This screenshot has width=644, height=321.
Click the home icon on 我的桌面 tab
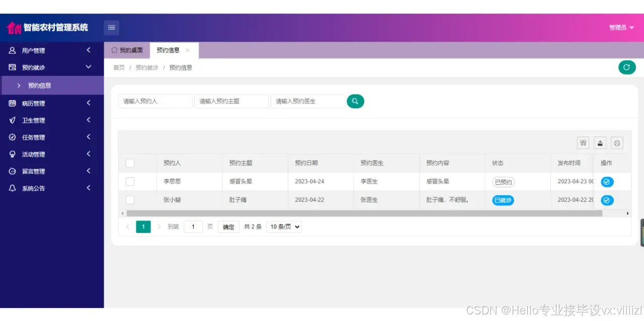(114, 50)
